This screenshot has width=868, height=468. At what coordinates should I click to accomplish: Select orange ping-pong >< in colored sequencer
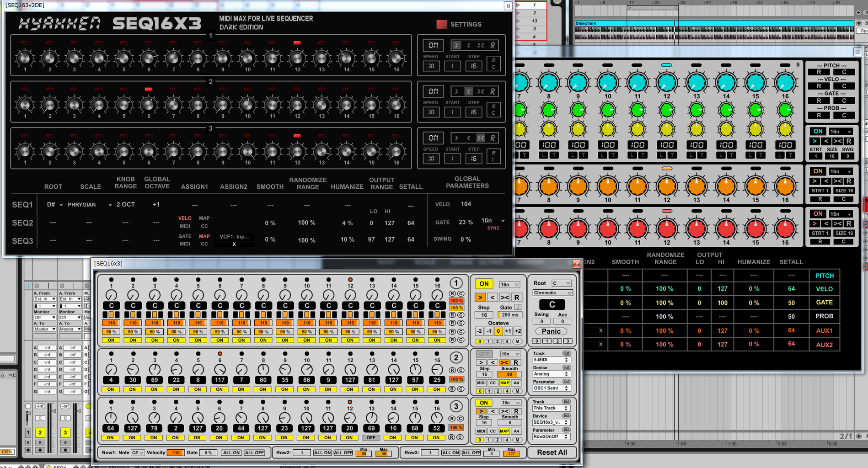point(837,181)
